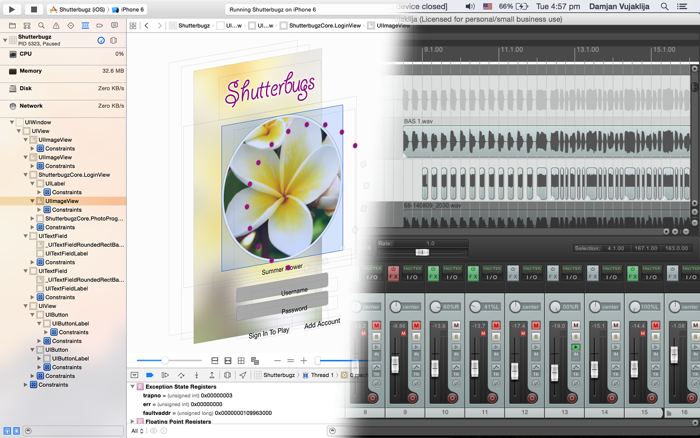Collapse Exception State Registers section
The height and width of the screenshot is (438, 700).
(x=132, y=386)
